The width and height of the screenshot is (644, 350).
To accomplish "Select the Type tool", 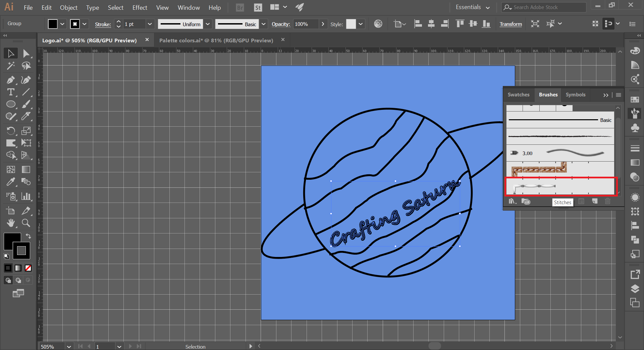I will click(11, 92).
